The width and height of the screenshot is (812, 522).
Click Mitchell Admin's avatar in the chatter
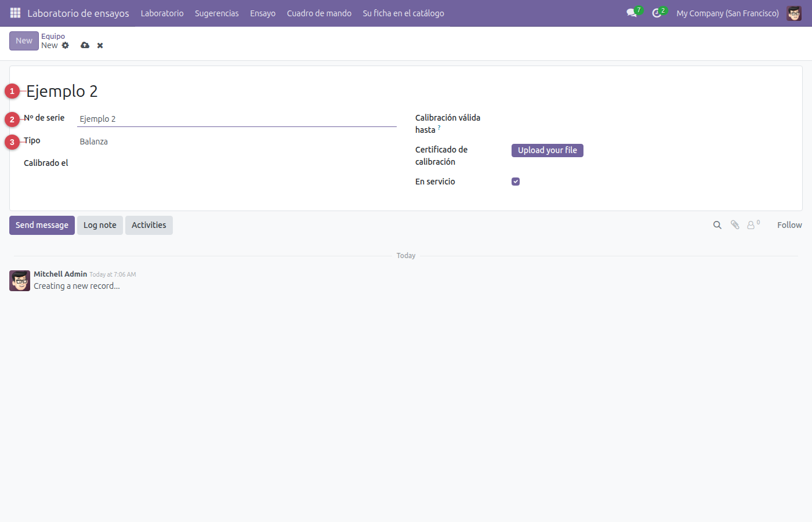pyautogui.click(x=20, y=281)
